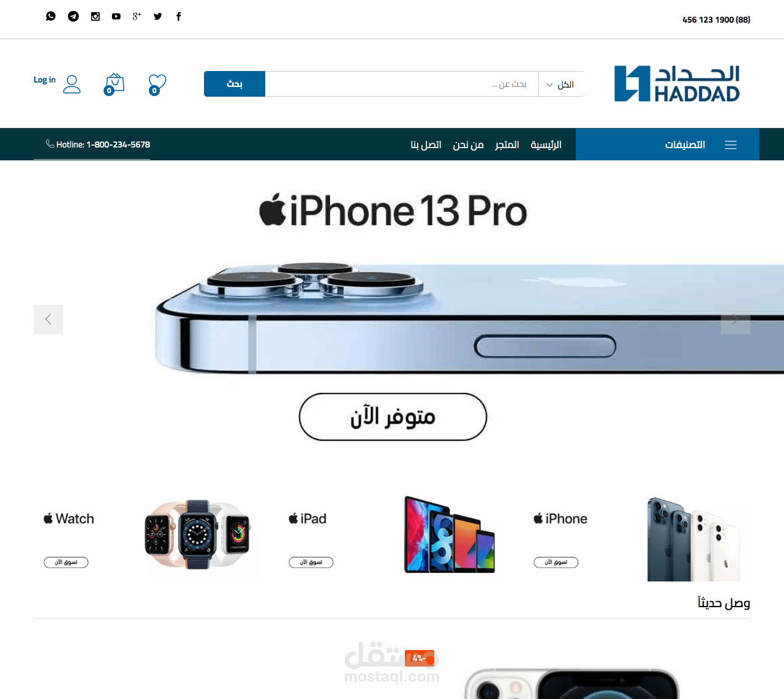Open the Twitter social icon
Viewport: 784px width, 699px height.
[x=158, y=17]
